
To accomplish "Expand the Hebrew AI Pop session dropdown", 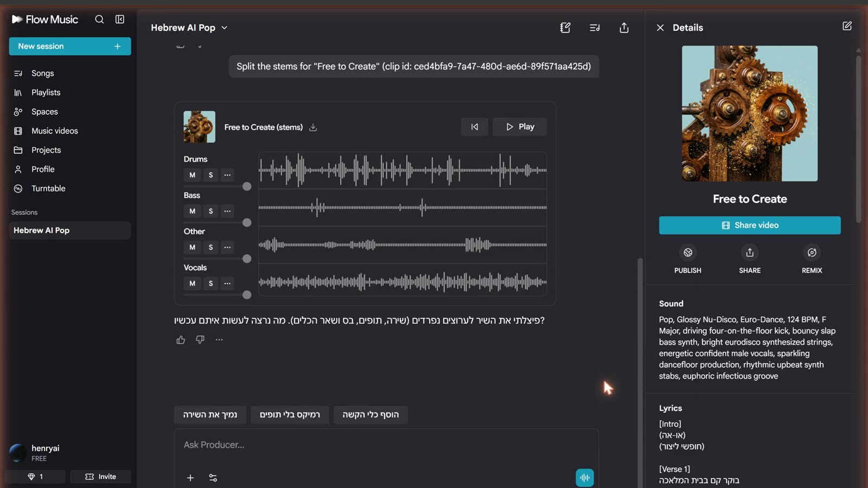I will (x=225, y=28).
